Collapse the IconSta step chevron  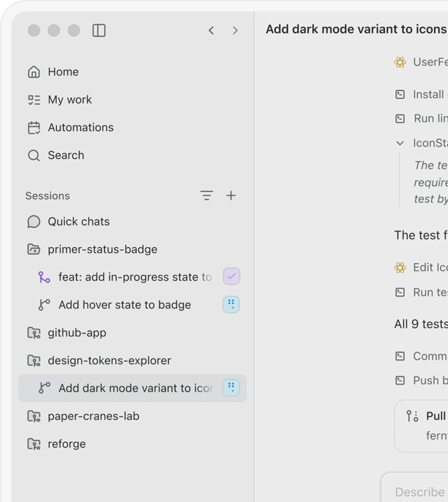click(400, 143)
